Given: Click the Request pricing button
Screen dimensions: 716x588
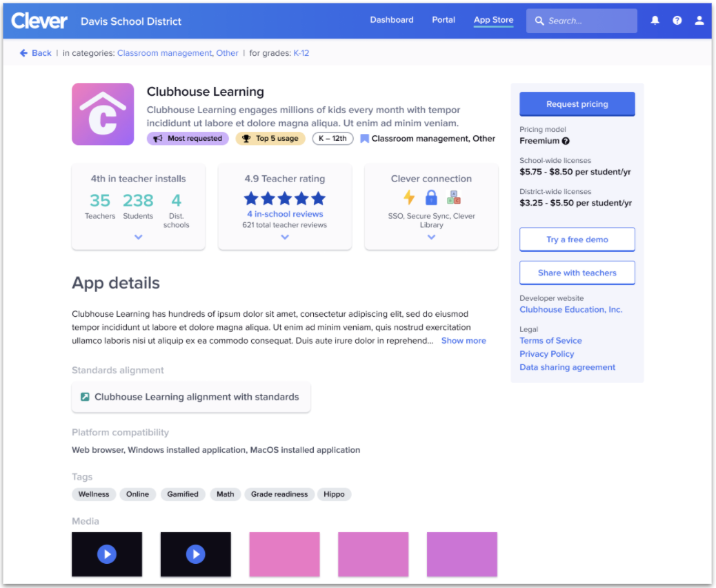Looking at the screenshot, I should coord(577,103).
